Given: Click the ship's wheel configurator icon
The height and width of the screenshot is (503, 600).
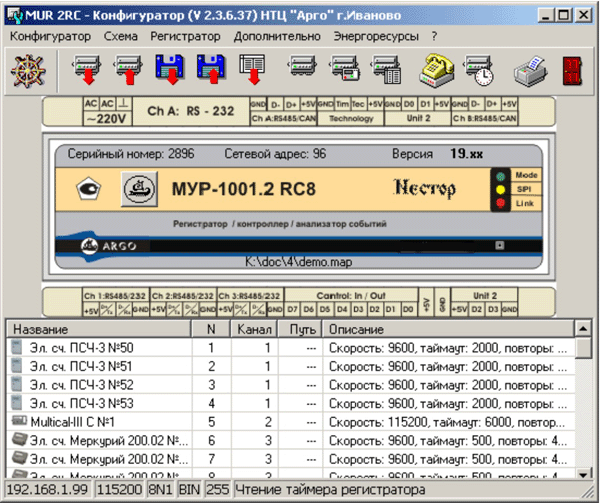Looking at the screenshot, I should tap(28, 71).
